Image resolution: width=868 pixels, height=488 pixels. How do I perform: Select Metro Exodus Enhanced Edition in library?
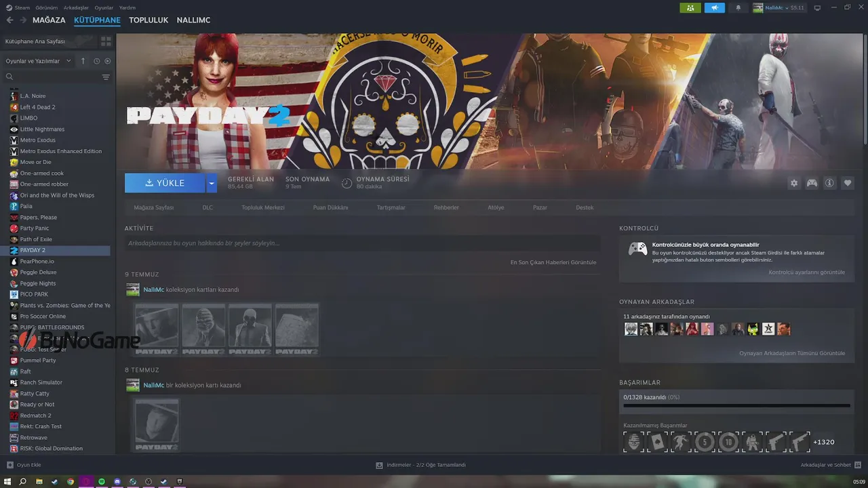(x=61, y=151)
